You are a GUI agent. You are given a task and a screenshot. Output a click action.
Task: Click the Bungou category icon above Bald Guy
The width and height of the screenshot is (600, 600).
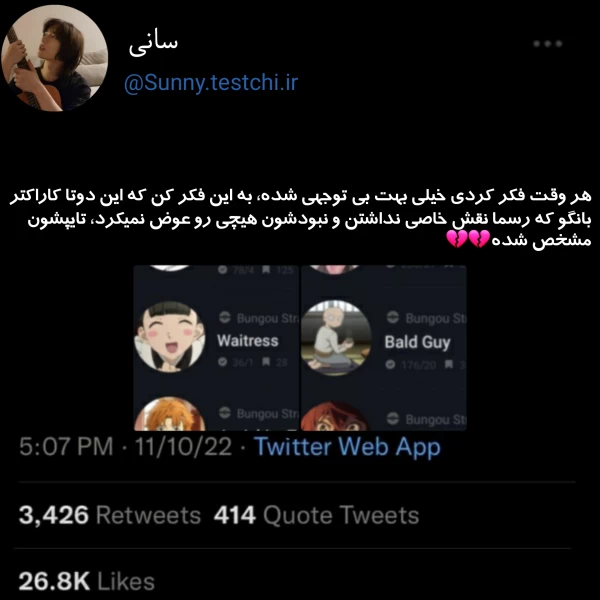(393, 317)
